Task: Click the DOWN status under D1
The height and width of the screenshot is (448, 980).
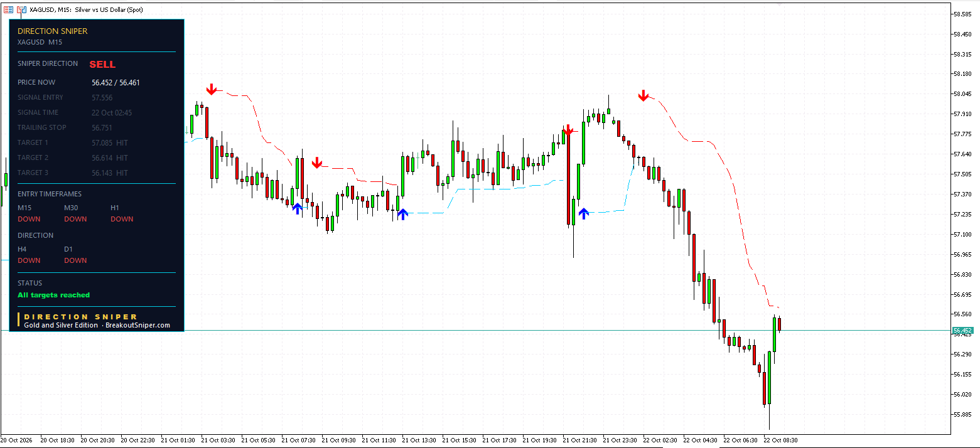Action: coord(75,260)
